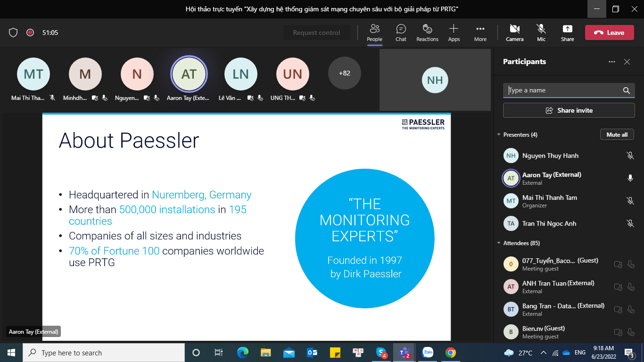This screenshot has width=644, height=362.
Task: Open Outlook from the taskbar
Action: point(312,353)
